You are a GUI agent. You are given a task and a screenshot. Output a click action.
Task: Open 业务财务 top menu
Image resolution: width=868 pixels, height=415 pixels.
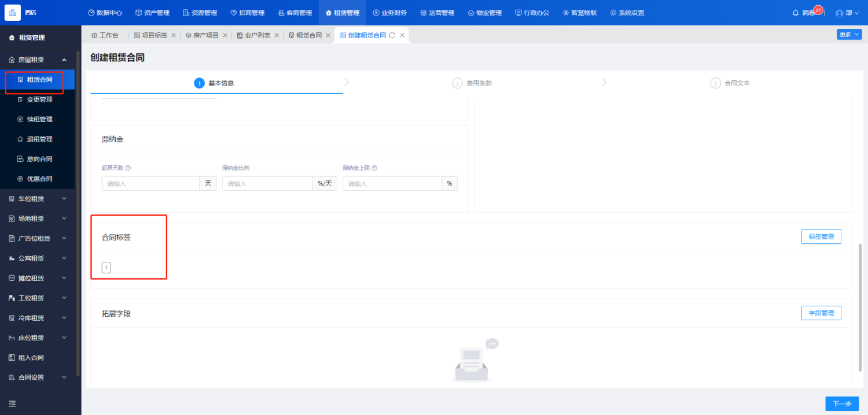[389, 13]
